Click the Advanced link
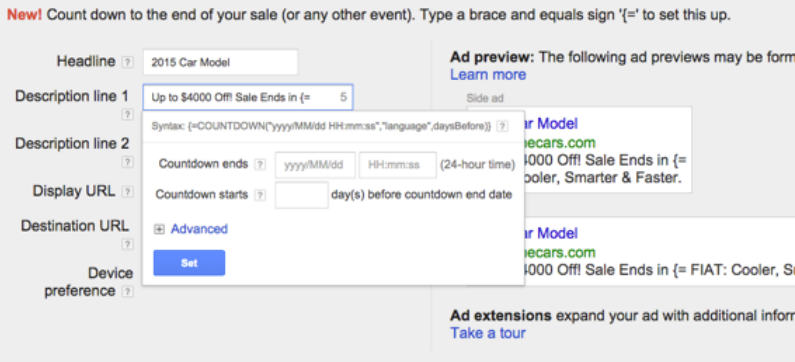 199,229
